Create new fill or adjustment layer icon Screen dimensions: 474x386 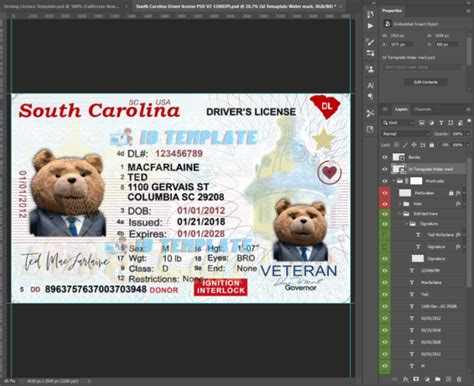pos(427,379)
